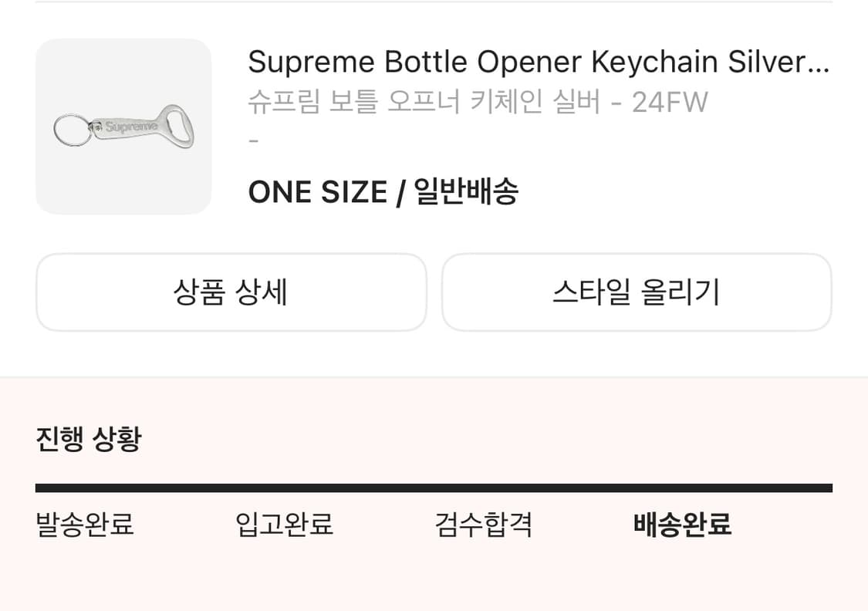Click the ONE SIZE option text
This screenshot has height=611, width=868.
[x=317, y=191]
